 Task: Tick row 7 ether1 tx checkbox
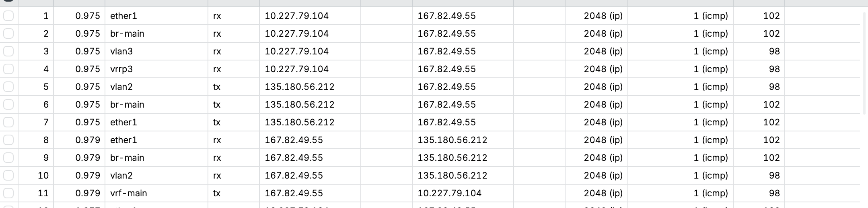coord(8,122)
